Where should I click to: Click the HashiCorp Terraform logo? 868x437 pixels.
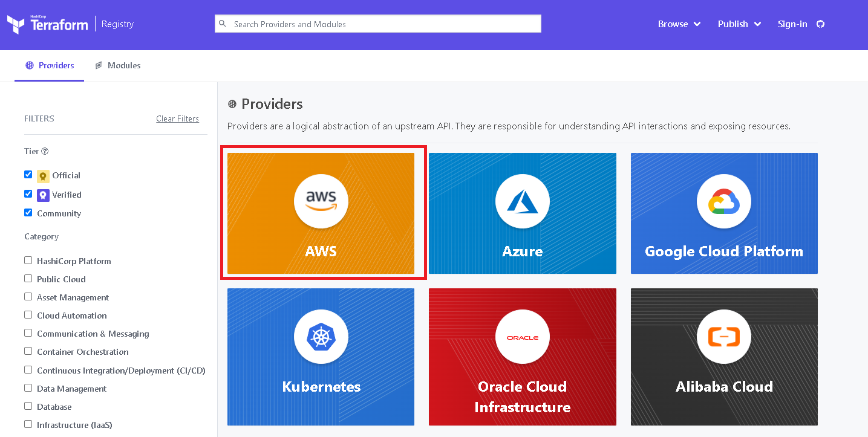[47, 24]
